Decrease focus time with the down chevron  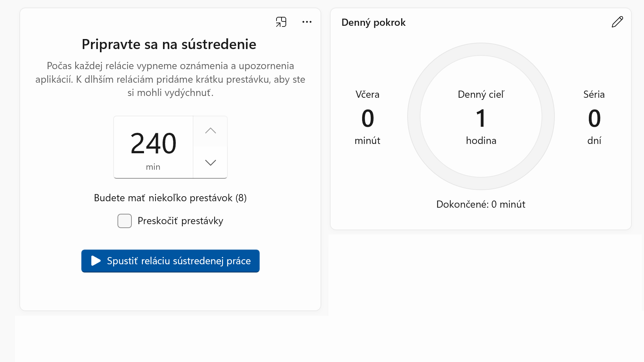210,162
